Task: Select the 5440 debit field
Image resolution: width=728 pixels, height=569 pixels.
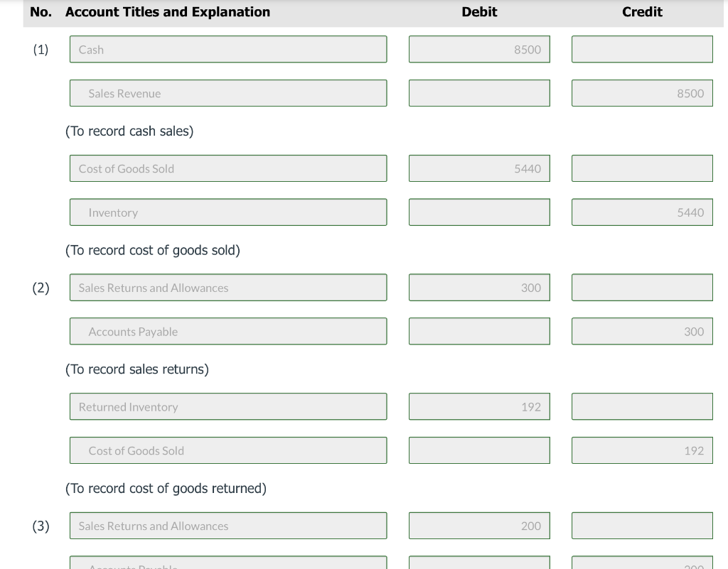Action: [x=479, y=168]
